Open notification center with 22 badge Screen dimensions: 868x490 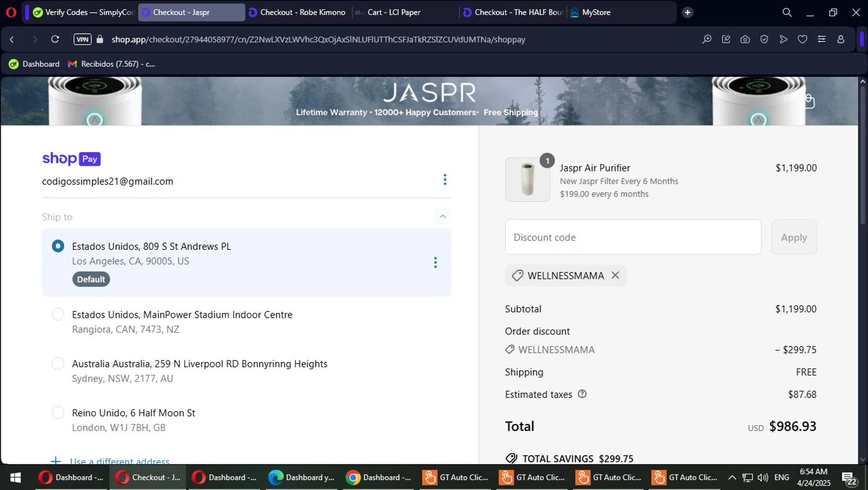849,478
